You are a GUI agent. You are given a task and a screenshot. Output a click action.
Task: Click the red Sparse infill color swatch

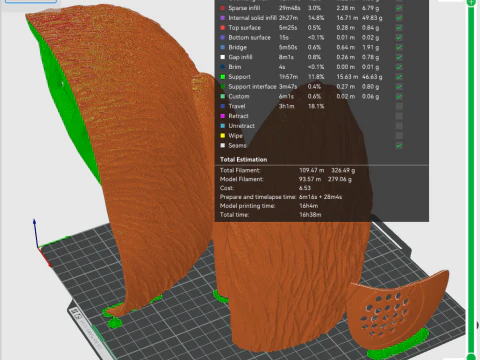click(x=223, y=8)
